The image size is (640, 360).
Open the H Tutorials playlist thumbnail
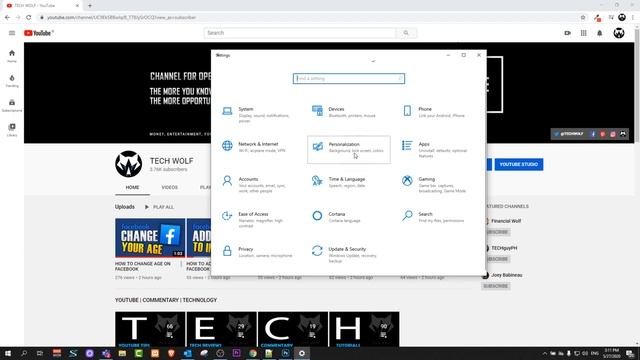tap(364, 329)
